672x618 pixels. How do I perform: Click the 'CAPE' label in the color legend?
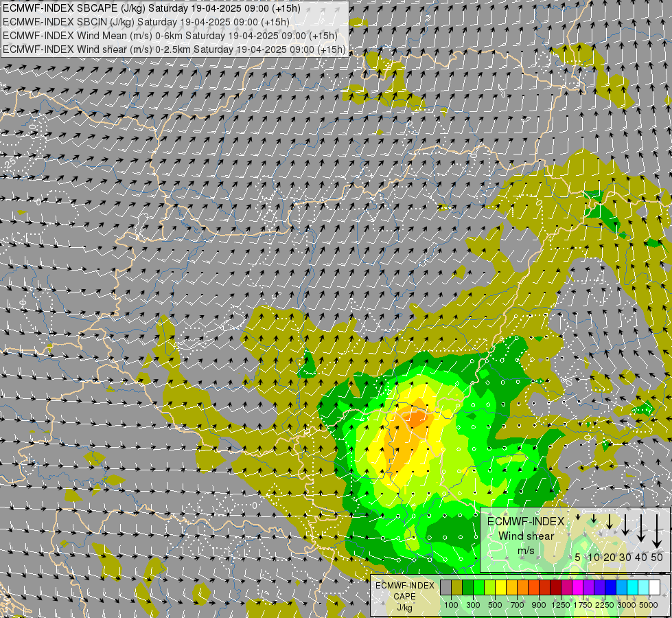point(404,596)
